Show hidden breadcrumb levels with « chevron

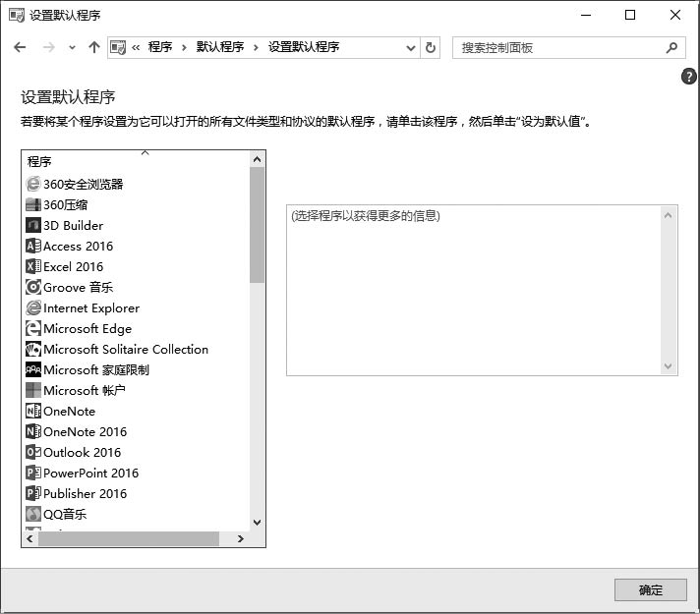point(136,47)
